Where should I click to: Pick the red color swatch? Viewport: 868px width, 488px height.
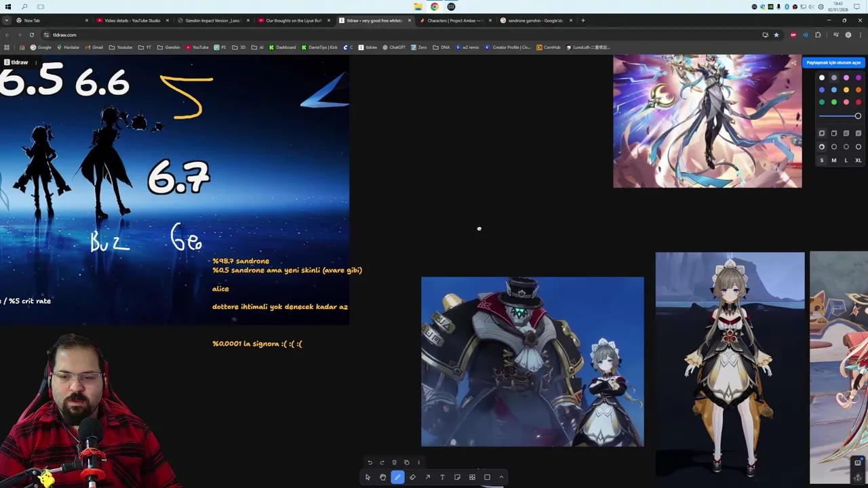click(859, 102)
